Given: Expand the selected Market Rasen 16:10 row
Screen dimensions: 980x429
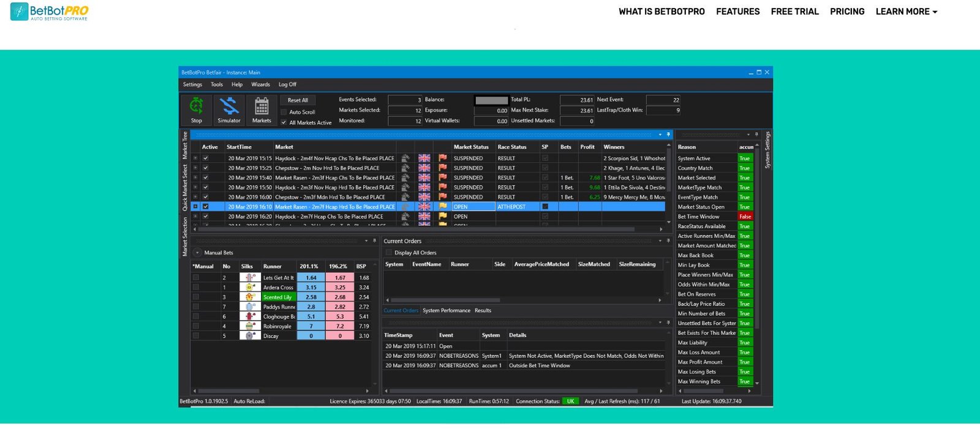Looking at the screenshot, I should coord(195,207).
